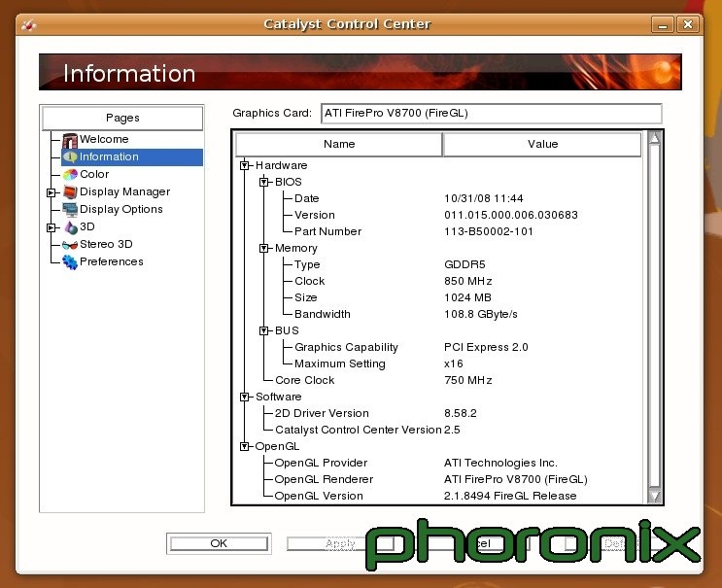This screenshot has width=722, height=588.
Task: Click the value 011.015.000.006.030683
Action: point(511,215)
